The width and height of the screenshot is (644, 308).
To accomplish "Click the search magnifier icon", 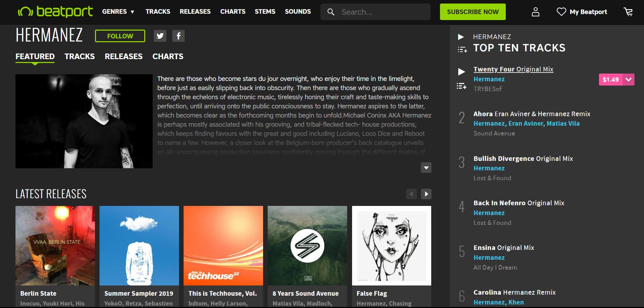I will [x=331, y=12].
